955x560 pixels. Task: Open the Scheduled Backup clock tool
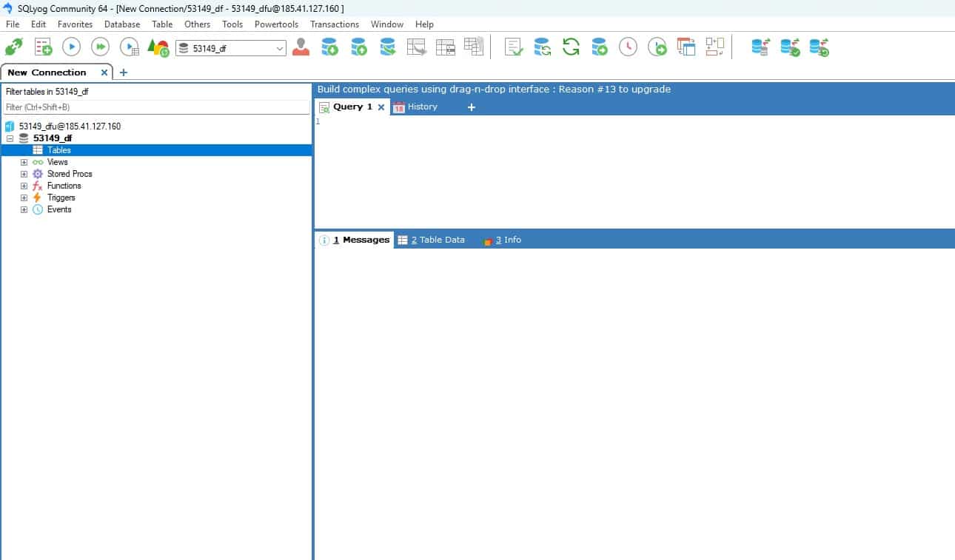coord(629,47)
